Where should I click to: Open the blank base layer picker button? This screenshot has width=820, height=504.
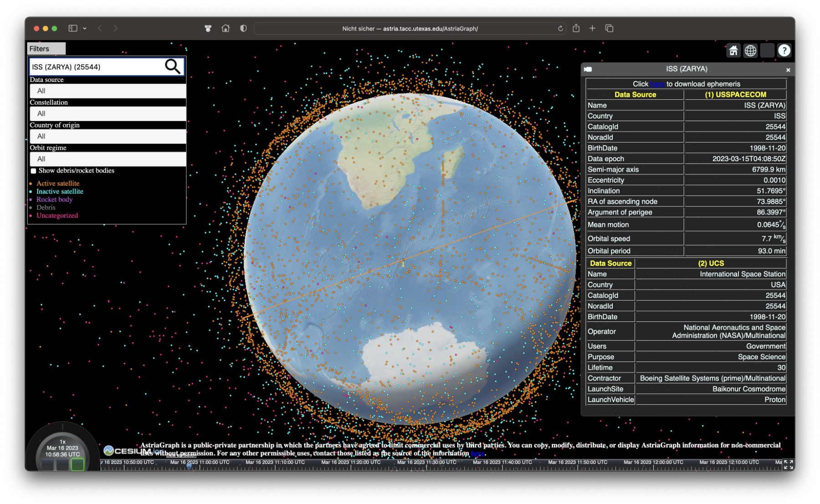(767, 51)
